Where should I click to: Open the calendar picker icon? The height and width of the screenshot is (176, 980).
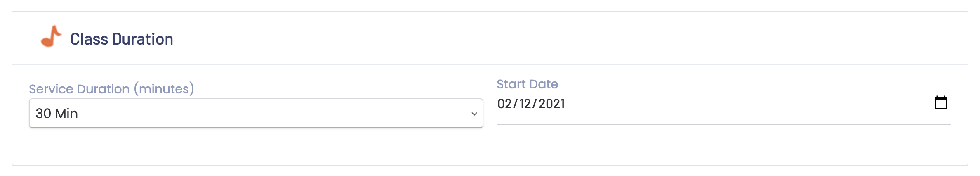click(x=940, y=102)
